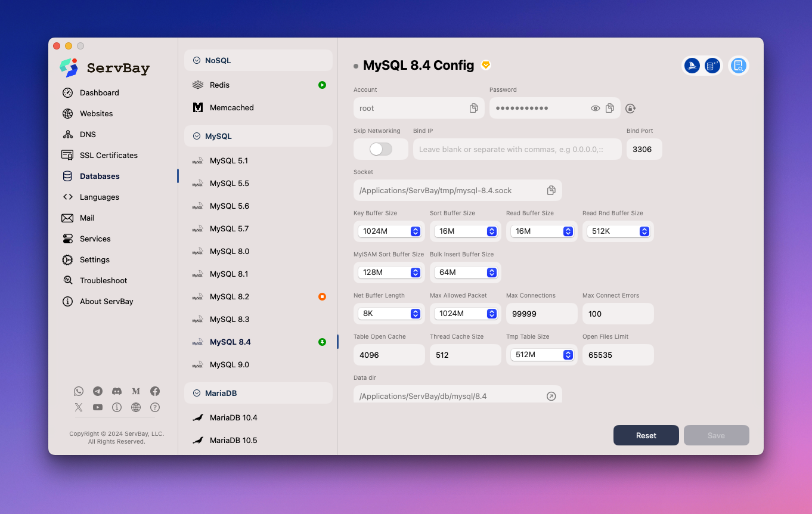Screen dimensions: 812x514
Task: Reveal password with the eye icon
Action: (x=595, y=108)
